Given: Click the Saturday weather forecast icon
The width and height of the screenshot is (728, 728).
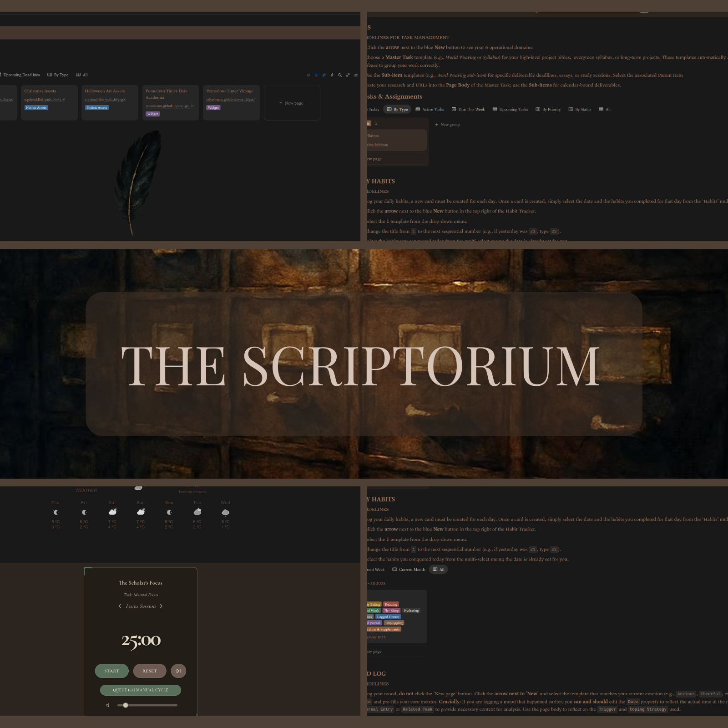Looking at the screenshot, I should point(112,512).
